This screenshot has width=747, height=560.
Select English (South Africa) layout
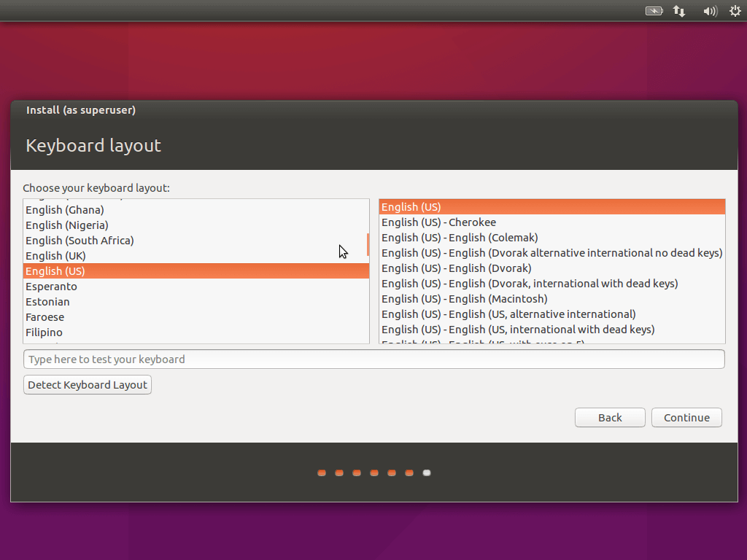[196, 241]
